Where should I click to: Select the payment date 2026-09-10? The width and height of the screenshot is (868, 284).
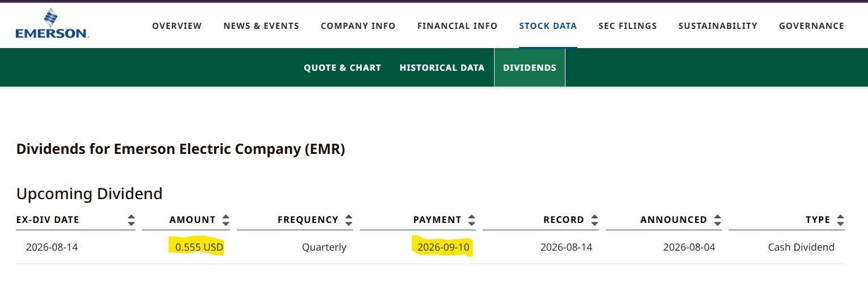pyautogui.click(x=444, y=247)
